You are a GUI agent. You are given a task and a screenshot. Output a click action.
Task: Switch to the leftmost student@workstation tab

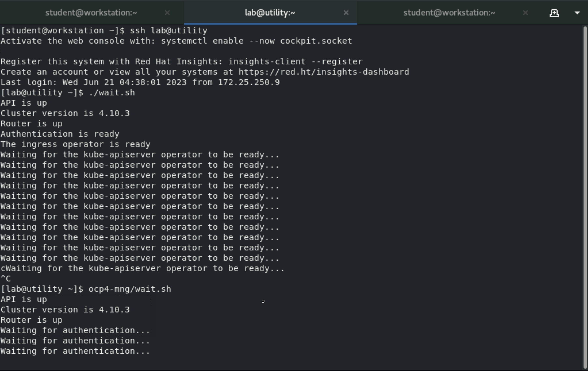91,13
